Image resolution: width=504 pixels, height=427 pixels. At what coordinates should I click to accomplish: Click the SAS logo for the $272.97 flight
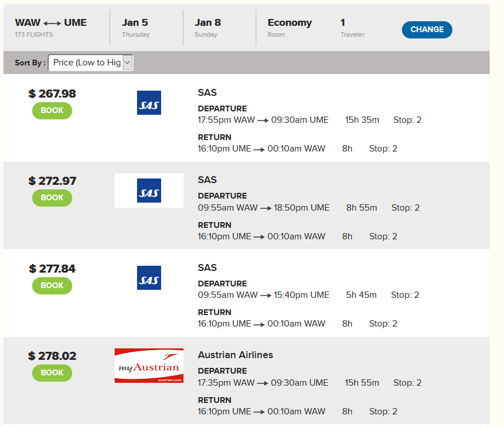tap(149, 191)
